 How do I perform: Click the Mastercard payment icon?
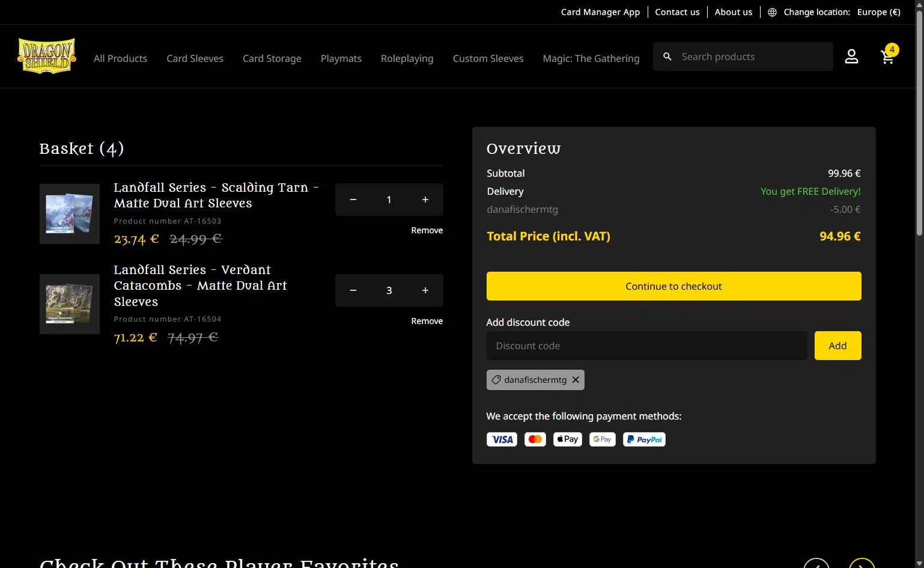coord(535,439)
